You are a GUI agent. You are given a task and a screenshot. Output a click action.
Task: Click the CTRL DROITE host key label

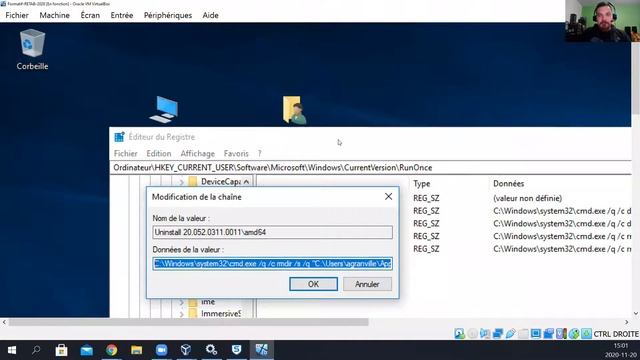point(616,334)
